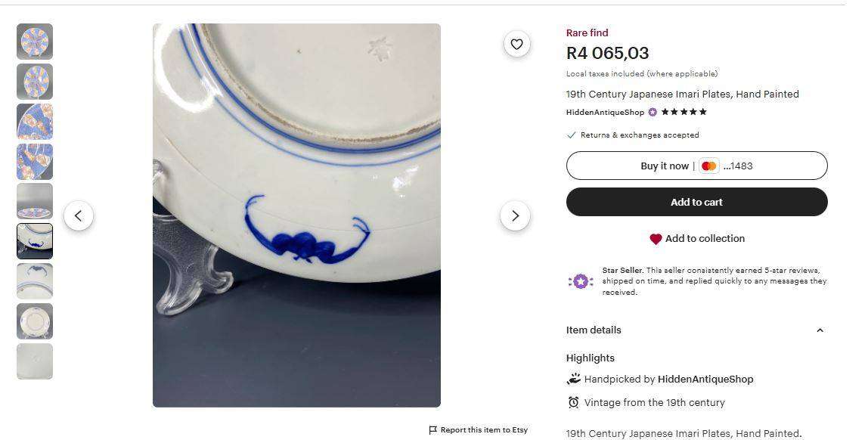868x440 pixels.
Task: Favorite this item with the heart icon
Action: click(516, 45)
